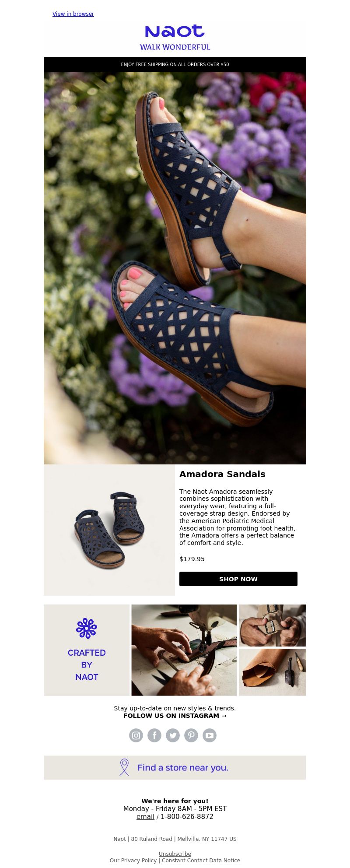Click the large sandals hero image
Screen dimensions: 350x868
coord(175,268)
